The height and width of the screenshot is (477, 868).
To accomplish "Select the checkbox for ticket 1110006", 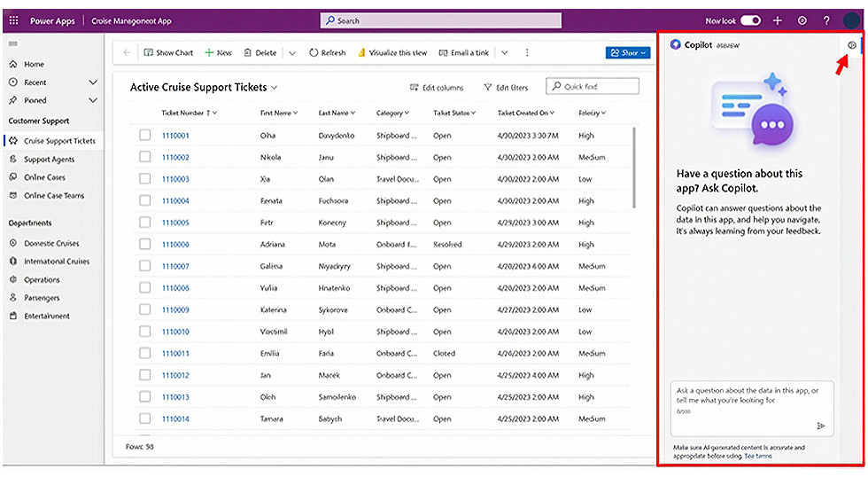I will (144, 245).
